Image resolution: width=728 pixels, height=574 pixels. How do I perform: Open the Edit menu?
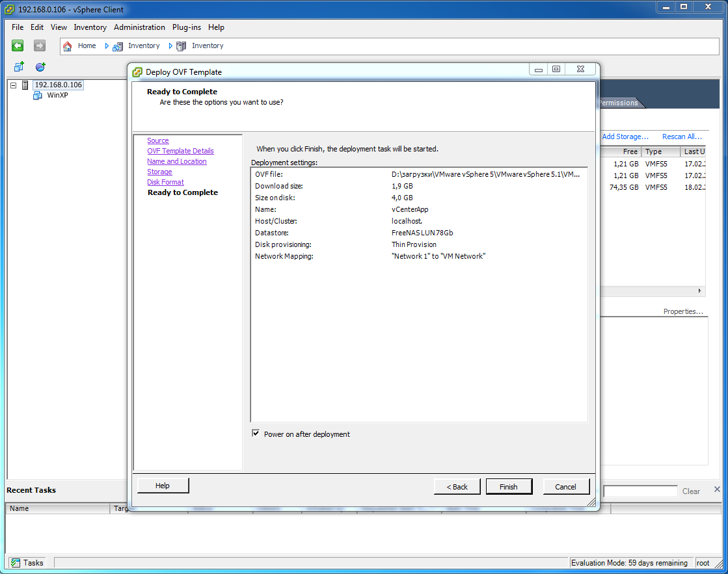point(37,27)
